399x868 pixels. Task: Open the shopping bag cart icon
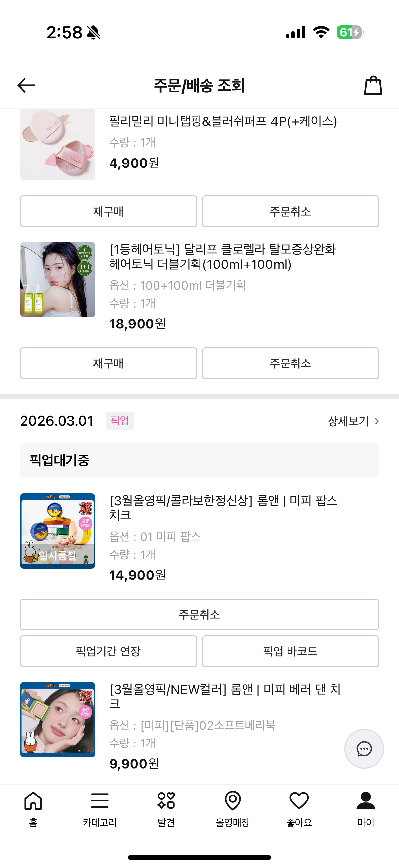coord(373,86)
